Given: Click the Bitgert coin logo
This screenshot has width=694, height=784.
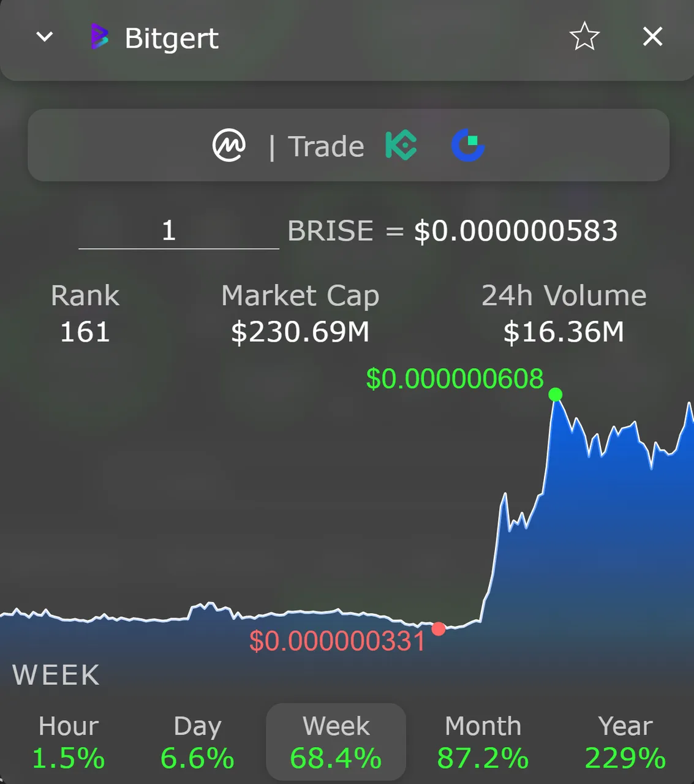Looking at the screenshot, I should coord(99,37).
